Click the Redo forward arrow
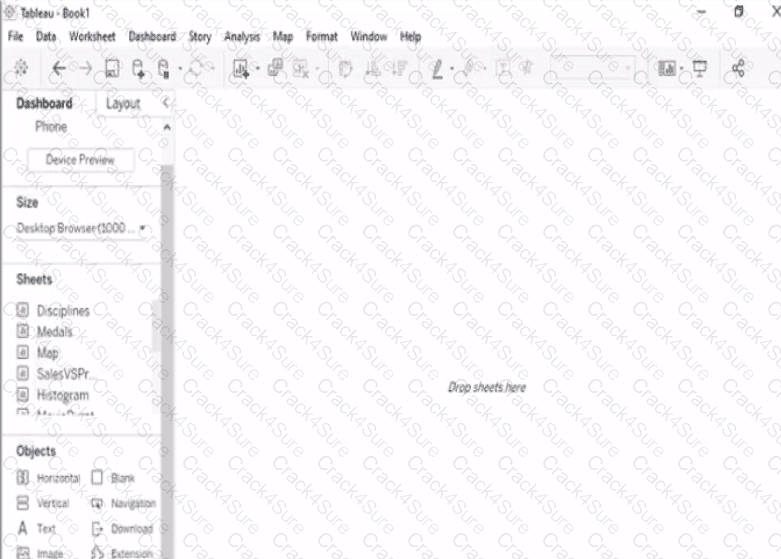Image resolution: width=781 pixels, height=559 pixels. pyautogui.click(x=86, y=68)
